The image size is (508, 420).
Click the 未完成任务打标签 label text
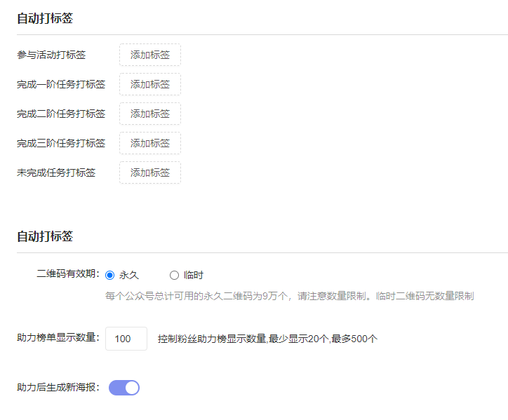tap(56, 172)
